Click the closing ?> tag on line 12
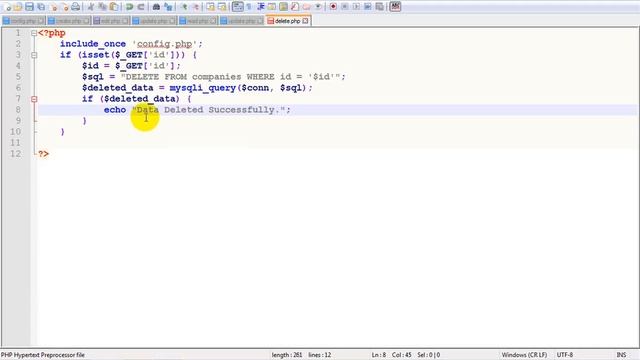640x360 pixels. click(43, 154)
